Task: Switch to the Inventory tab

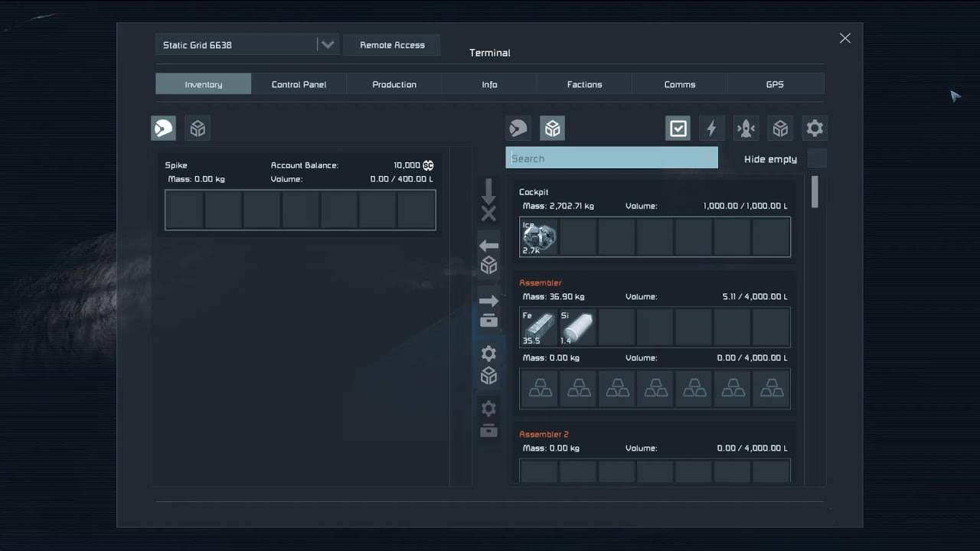Action: point(203,84)
